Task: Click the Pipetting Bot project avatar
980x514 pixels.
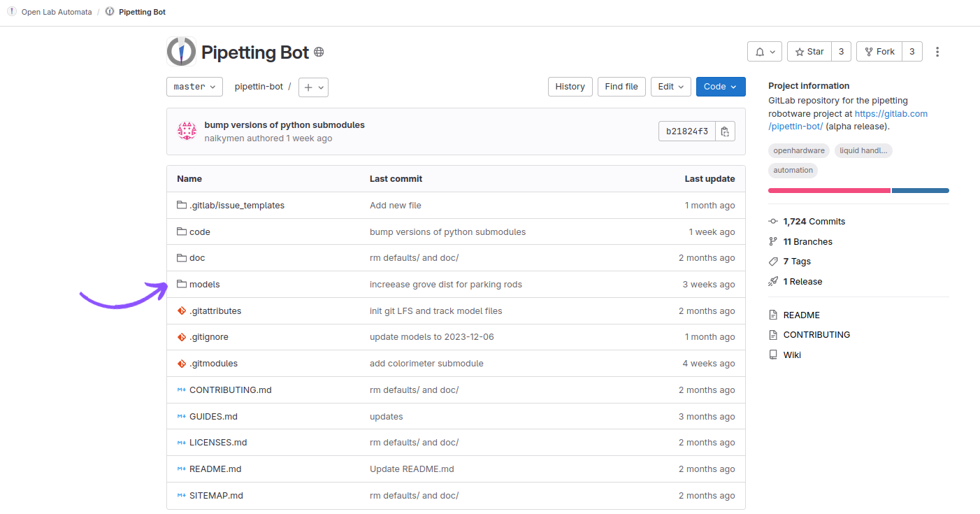Action: click(x=182, y=52)
